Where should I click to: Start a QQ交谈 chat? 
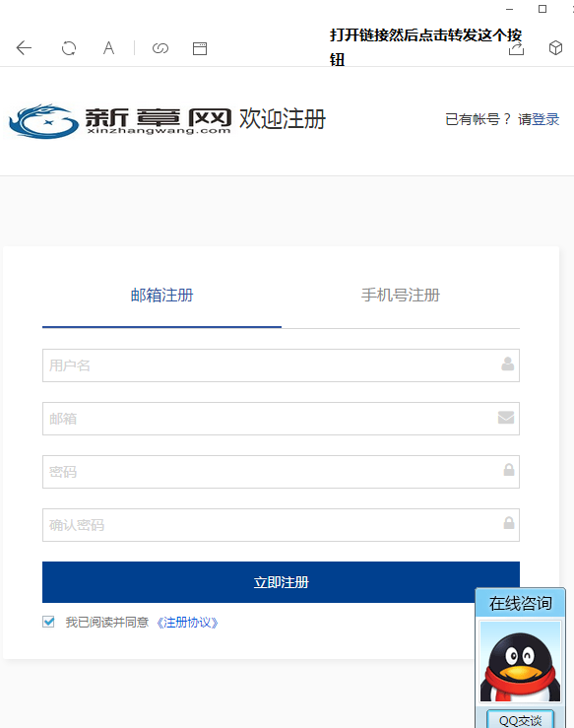[x=520, y=720]
